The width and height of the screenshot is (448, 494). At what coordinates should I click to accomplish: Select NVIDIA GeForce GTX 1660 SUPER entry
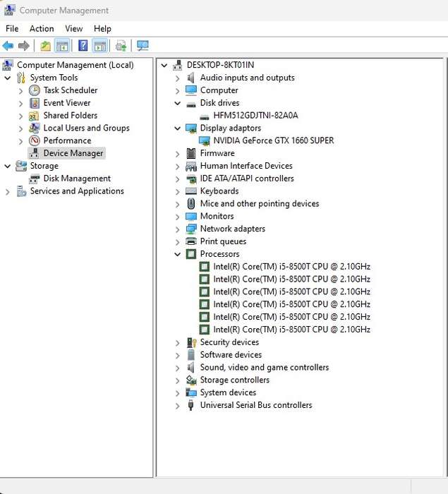pos(274,140)
